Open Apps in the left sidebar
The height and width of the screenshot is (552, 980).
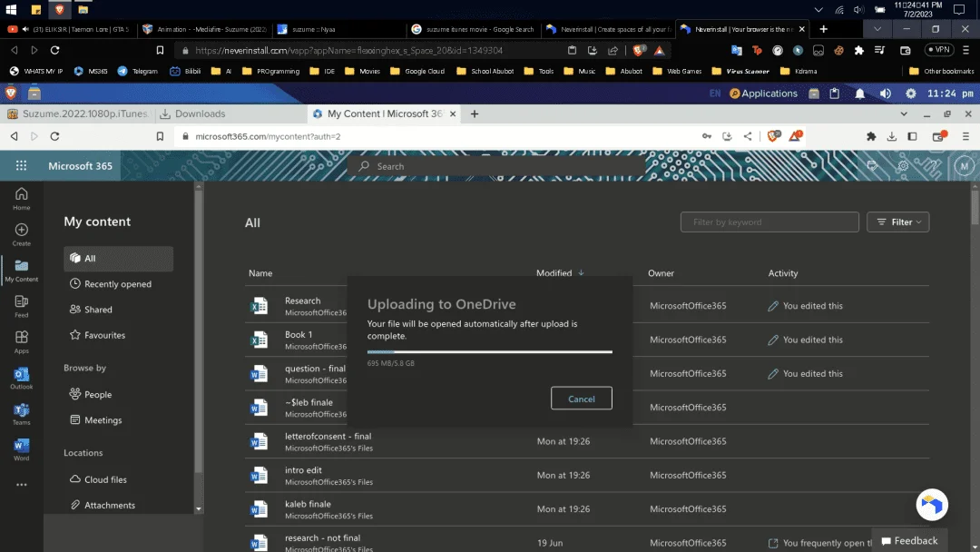tap(21, 341)
